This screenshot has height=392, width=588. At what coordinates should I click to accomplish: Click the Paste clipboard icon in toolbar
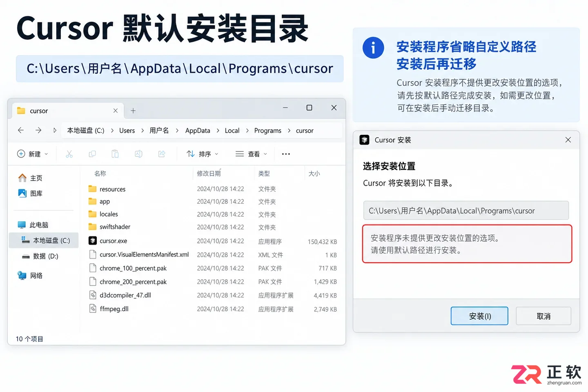(x=115, y=154)
